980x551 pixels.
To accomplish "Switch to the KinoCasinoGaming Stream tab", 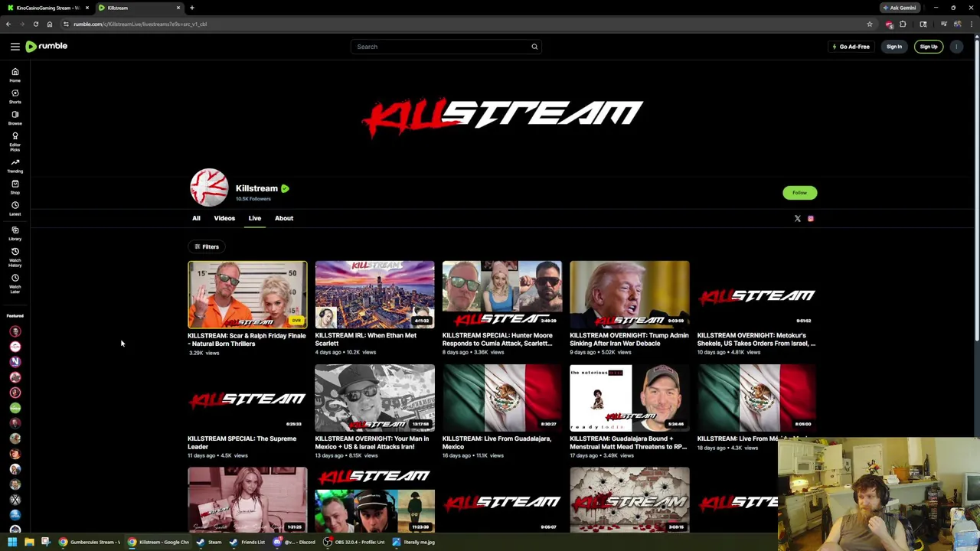I will pos(46,8).
